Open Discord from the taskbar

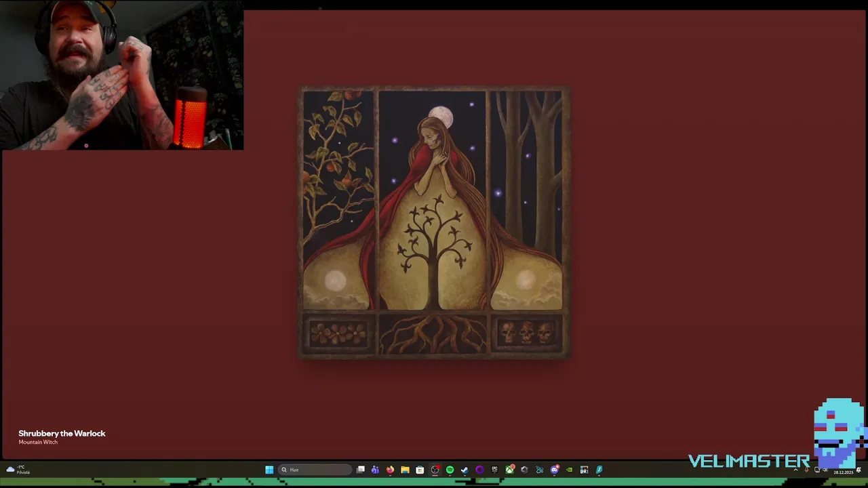click(x=554, y=470)
